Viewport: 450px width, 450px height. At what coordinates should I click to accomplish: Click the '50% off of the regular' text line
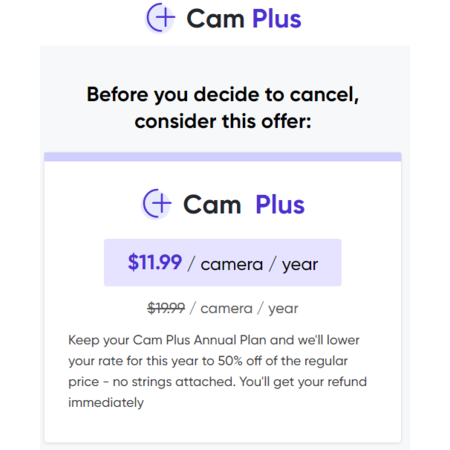(283, 361)
